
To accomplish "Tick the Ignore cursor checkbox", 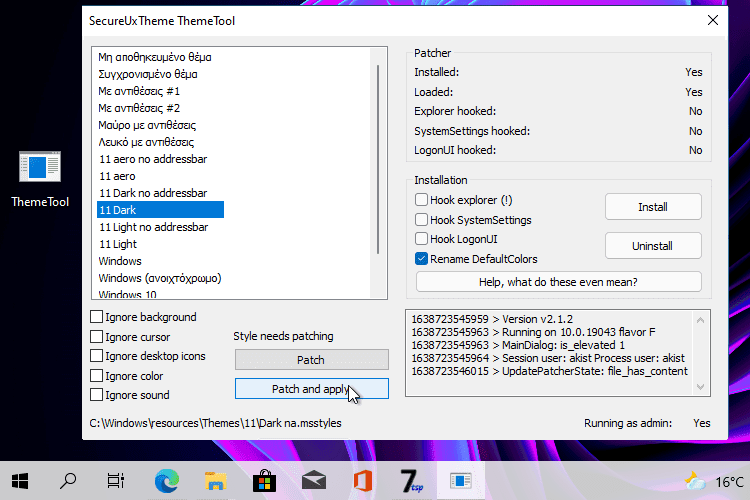I will 96,337.
